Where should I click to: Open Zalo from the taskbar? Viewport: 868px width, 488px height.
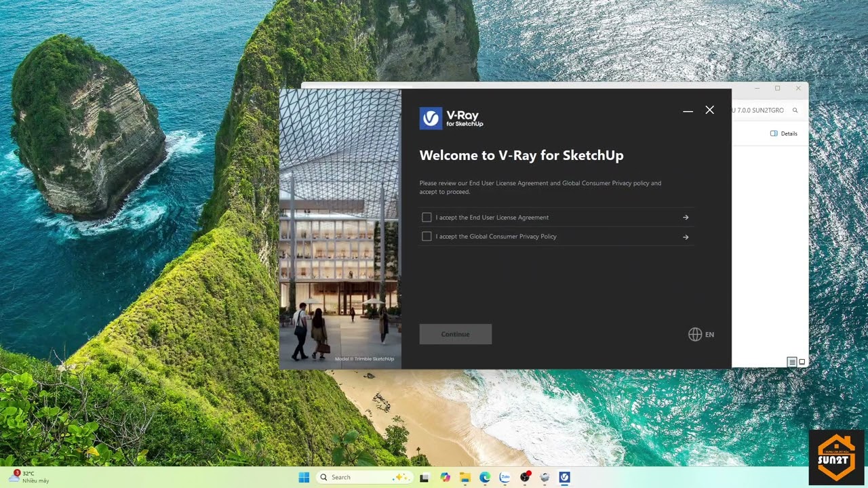(505, 477)
